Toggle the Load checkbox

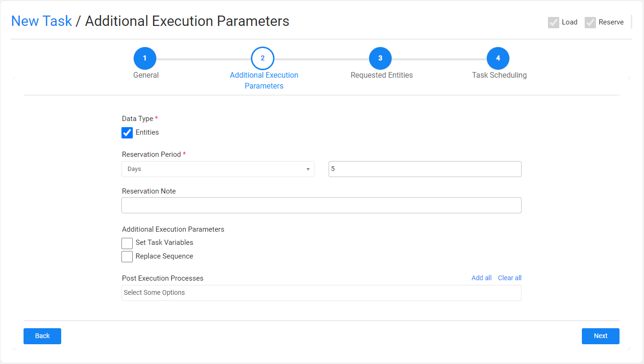click(x=554, y=23)
